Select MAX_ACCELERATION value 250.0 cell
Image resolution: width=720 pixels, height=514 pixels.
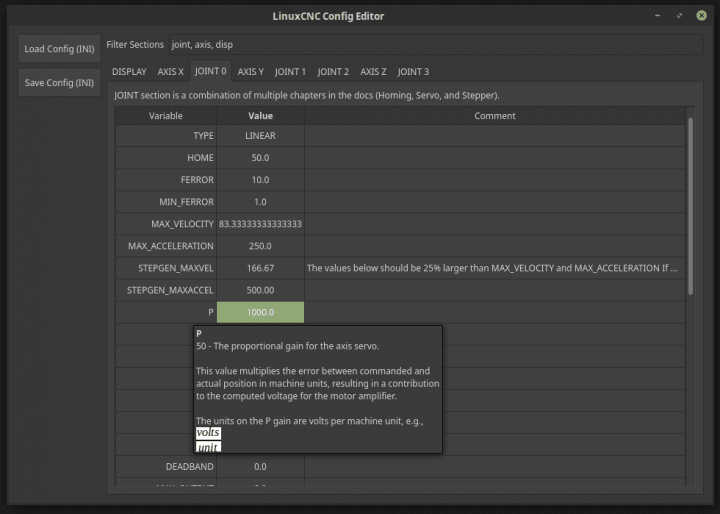tap(260, 246)
